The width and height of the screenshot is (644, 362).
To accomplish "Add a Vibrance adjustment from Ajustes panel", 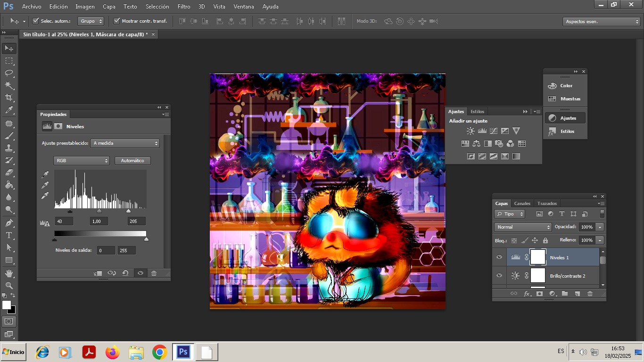I will pyautogui.click(x=516, y=131).
